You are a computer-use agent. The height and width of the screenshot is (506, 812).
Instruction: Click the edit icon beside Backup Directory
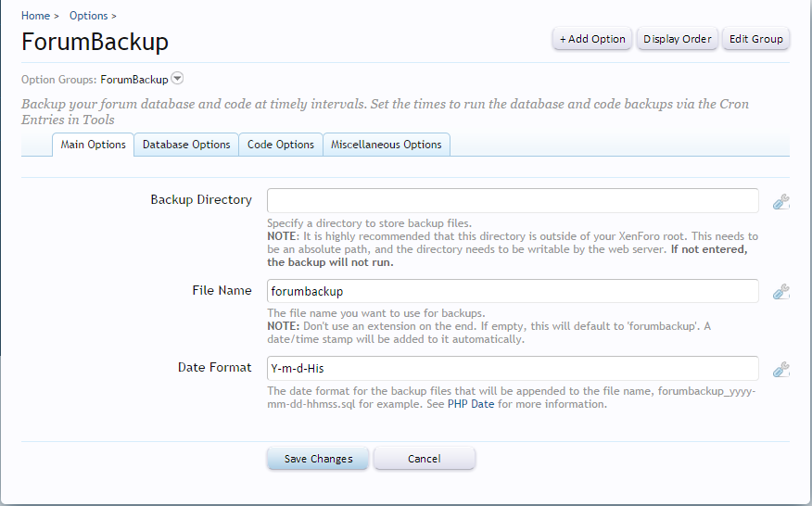coord(780,201)
